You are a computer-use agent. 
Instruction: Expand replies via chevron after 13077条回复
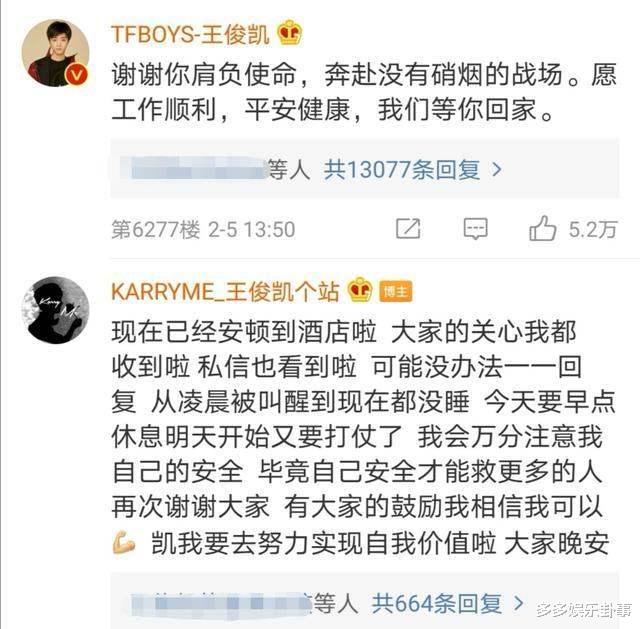click(x=496, y=169)
